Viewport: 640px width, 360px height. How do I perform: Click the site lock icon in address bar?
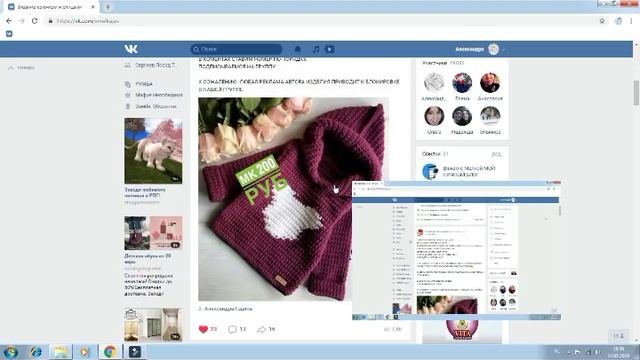pos(50,21)
